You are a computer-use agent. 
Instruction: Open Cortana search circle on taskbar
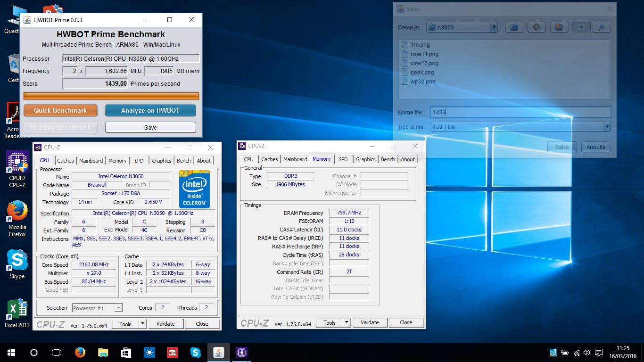tap(34, 353)
